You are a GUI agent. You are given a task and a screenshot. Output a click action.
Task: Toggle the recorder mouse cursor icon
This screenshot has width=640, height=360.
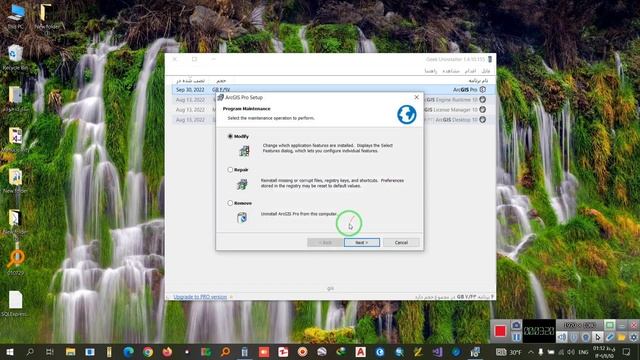(598, 337)
